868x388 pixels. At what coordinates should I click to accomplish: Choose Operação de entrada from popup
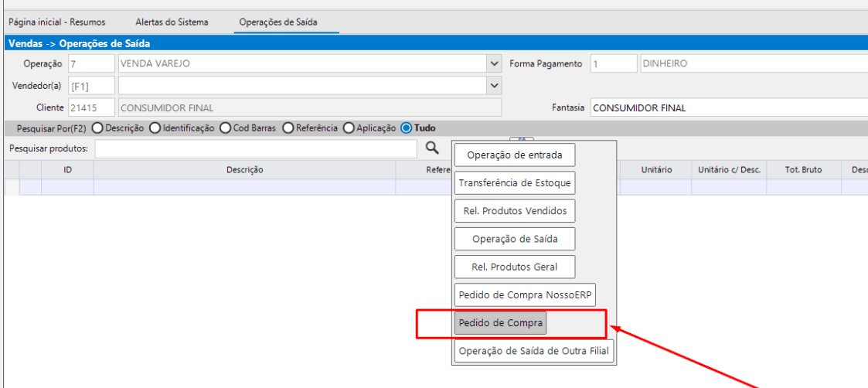coord(515,155)
